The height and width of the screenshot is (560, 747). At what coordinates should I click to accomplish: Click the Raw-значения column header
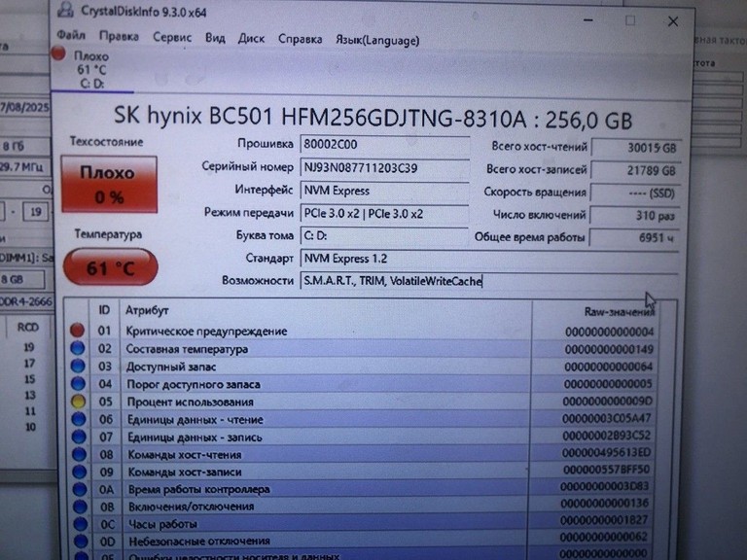pyautogui.click(x=620, y=312)
